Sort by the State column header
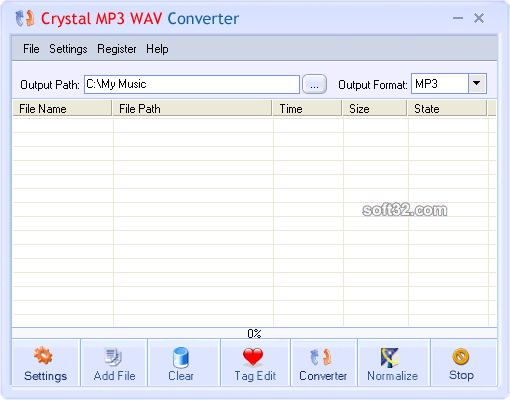This screenshot has height=400, width=510. pos(447,109)
